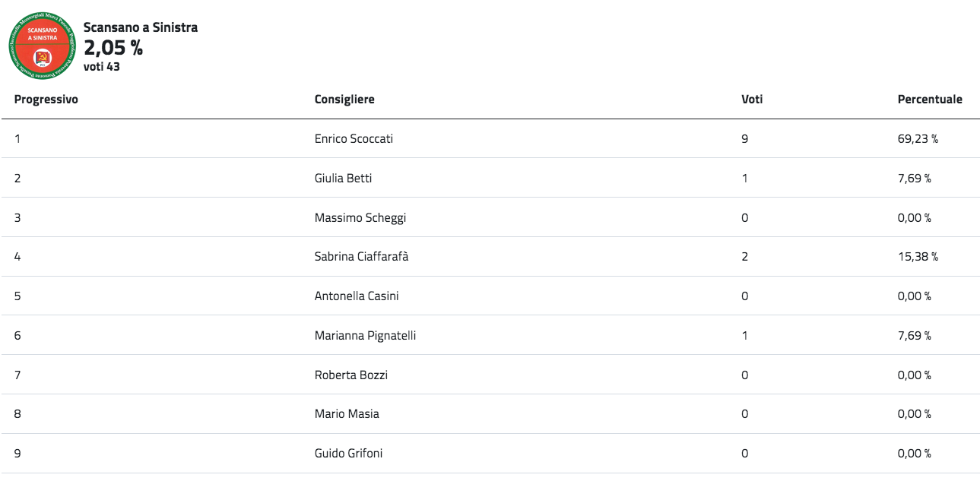Click the 15,38 % percentage value
Image resolution: width=980 pixels, height=481 pixels.
tap(918, 257)
